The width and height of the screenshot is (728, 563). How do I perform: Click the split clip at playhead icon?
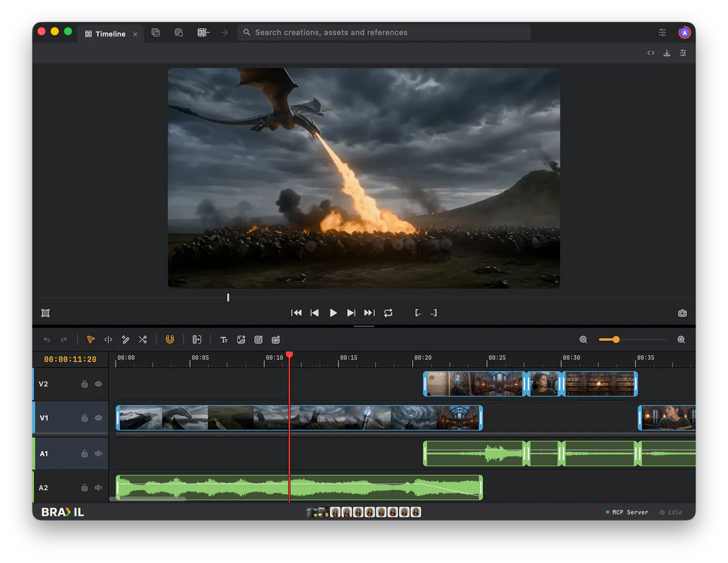[x=197, y=340]
